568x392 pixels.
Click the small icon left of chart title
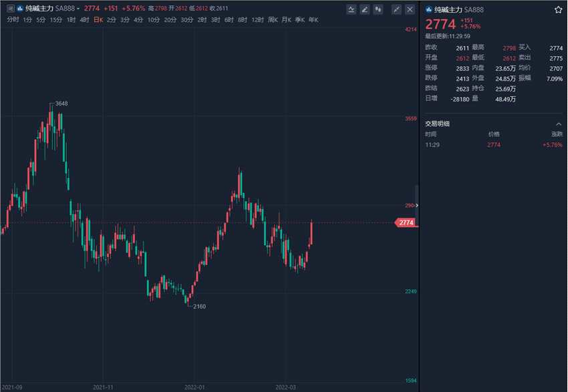(x=9, y=9)
